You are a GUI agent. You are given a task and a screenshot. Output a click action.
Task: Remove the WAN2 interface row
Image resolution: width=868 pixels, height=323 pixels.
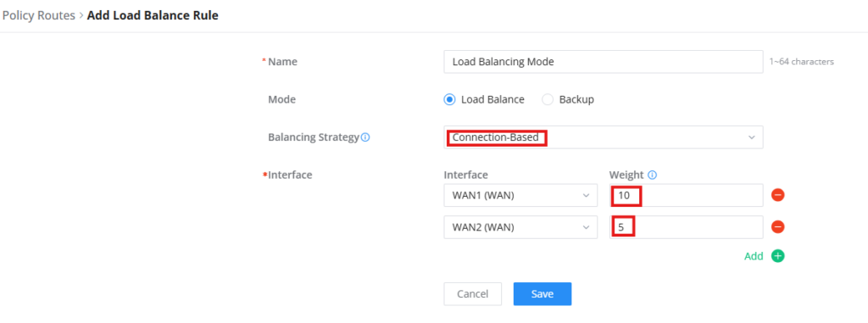pos(778,227)
